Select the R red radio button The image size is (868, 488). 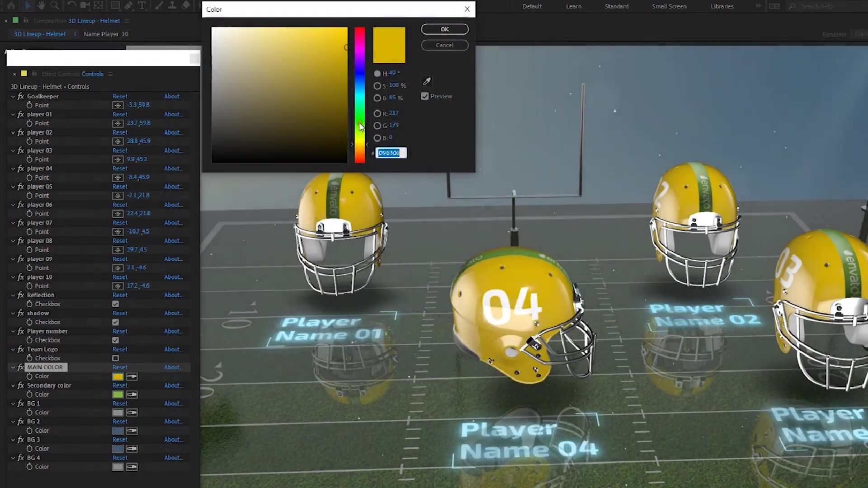coord(377,113)
